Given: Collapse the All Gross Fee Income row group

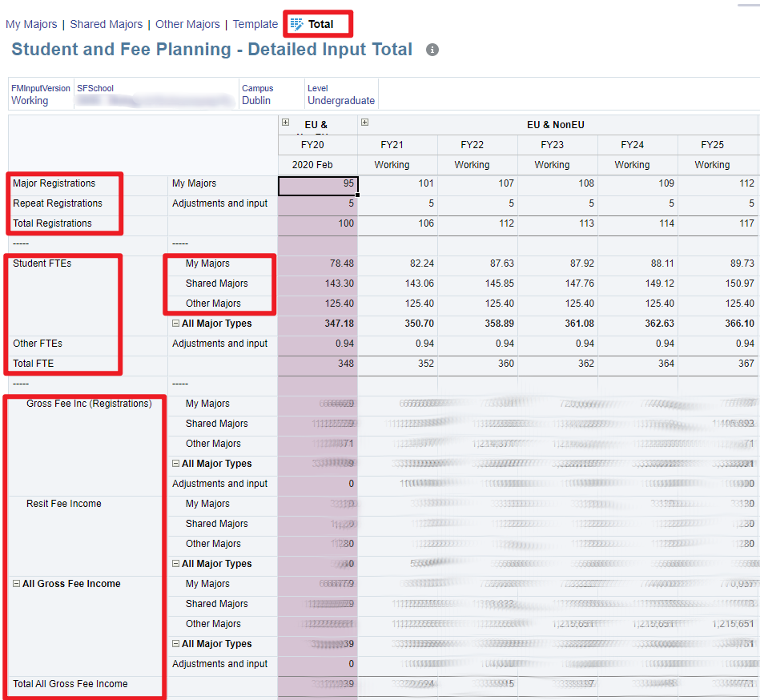Looking at the screenshot, I should pyautogui.click(x=17, y=584).
